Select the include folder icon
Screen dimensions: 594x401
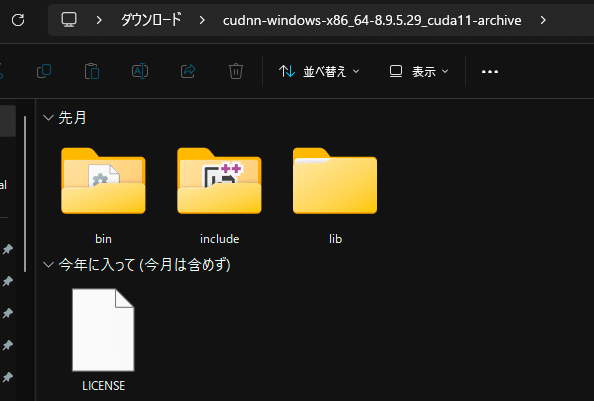pyautogui.click(x=219, y=181)
